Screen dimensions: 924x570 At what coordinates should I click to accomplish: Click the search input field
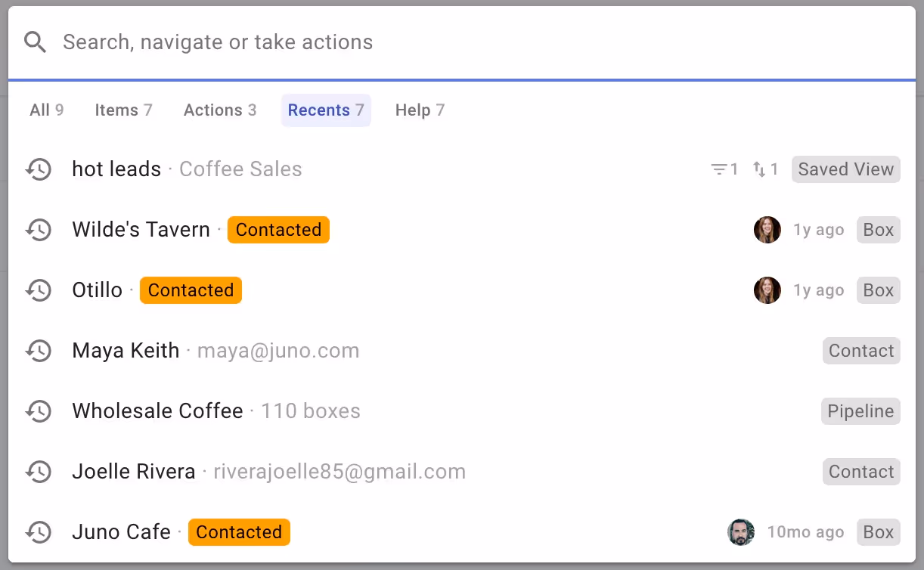(302, 42)
